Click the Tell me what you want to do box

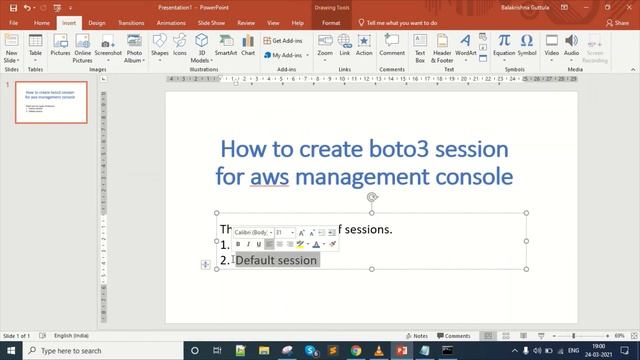(398, 23)
